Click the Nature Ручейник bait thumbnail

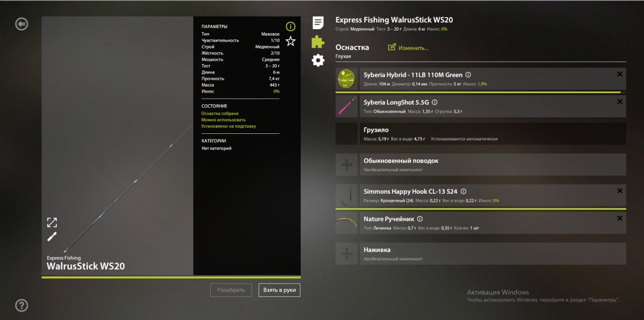click(x=346, y=223)
